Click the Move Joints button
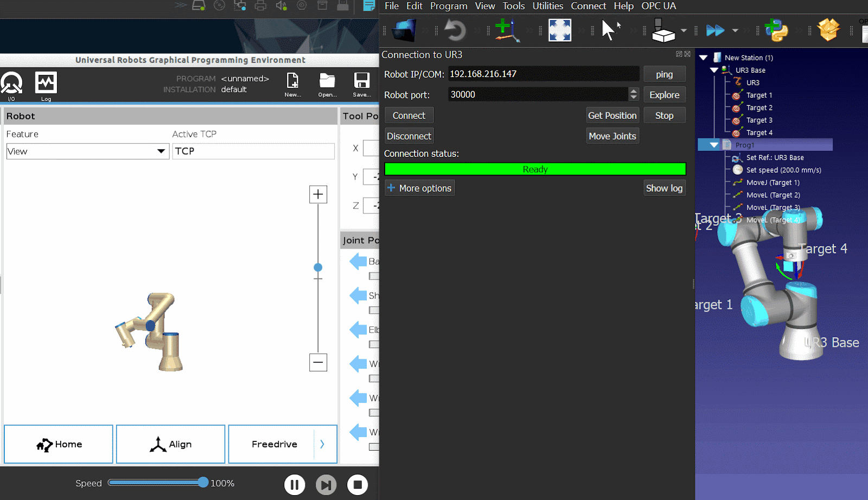The image size is (868, 500). pos(612,136)
